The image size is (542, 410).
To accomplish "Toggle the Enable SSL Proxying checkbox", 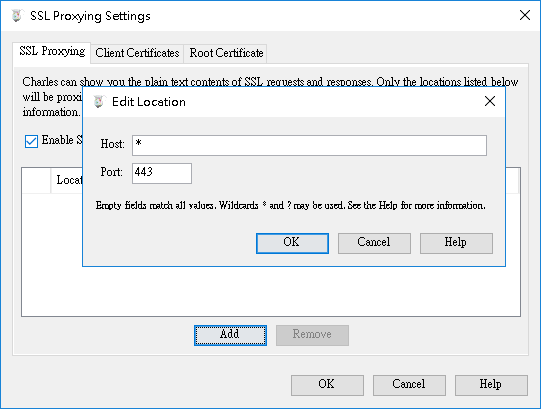I will [31, 141].
